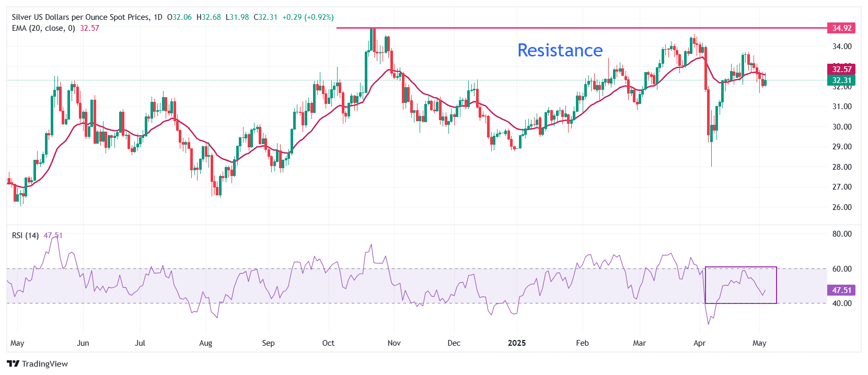Click the 80.00 level on the RSI axis
The height and width of the screenshot is (375, 868).
tap(842, 234)
